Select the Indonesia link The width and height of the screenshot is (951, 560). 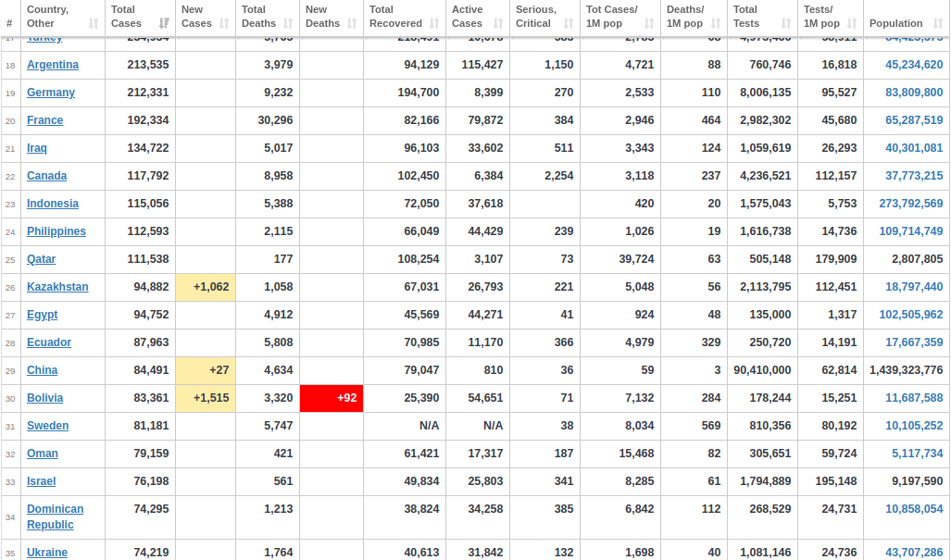point(53,204)
